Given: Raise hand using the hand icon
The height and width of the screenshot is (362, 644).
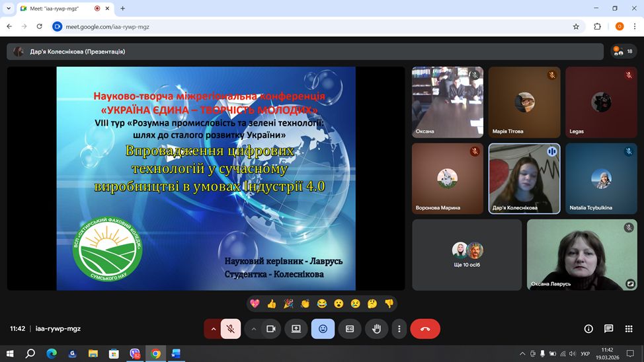Looking at the screenshot, I should 376,328.
